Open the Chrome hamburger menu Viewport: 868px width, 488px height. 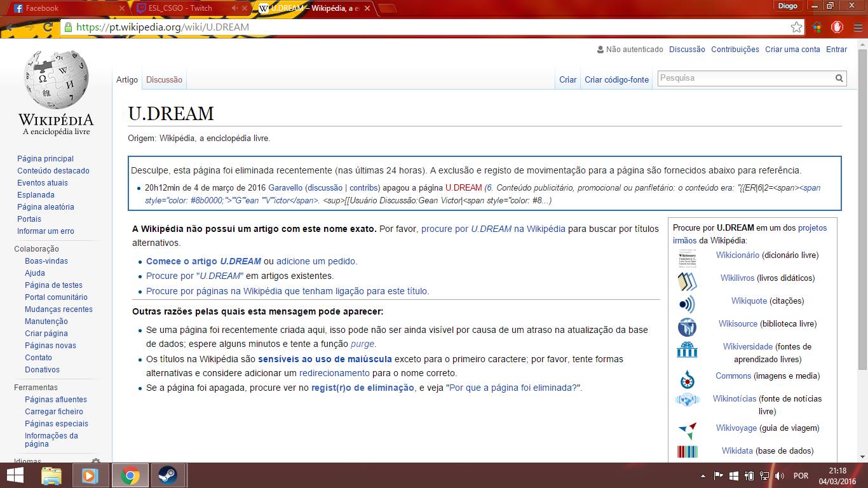click(x=858, y=27)
